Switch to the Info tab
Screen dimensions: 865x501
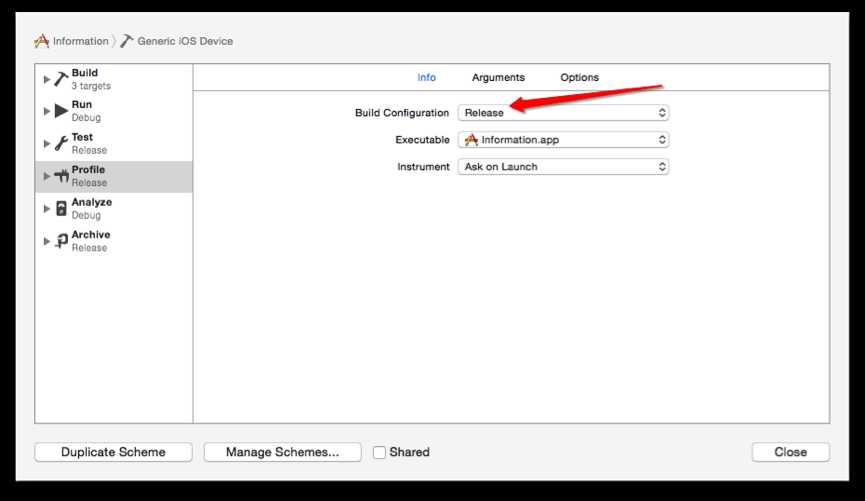(x=426, y=77)
